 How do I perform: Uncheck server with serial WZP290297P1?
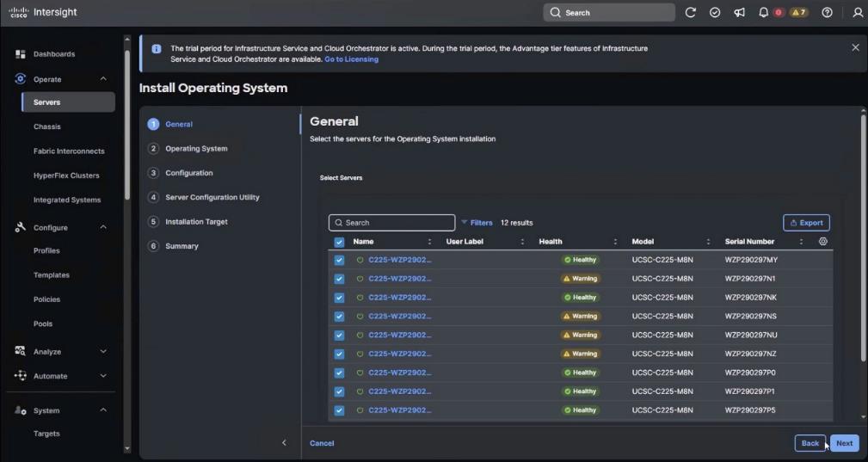pos(339,391)
